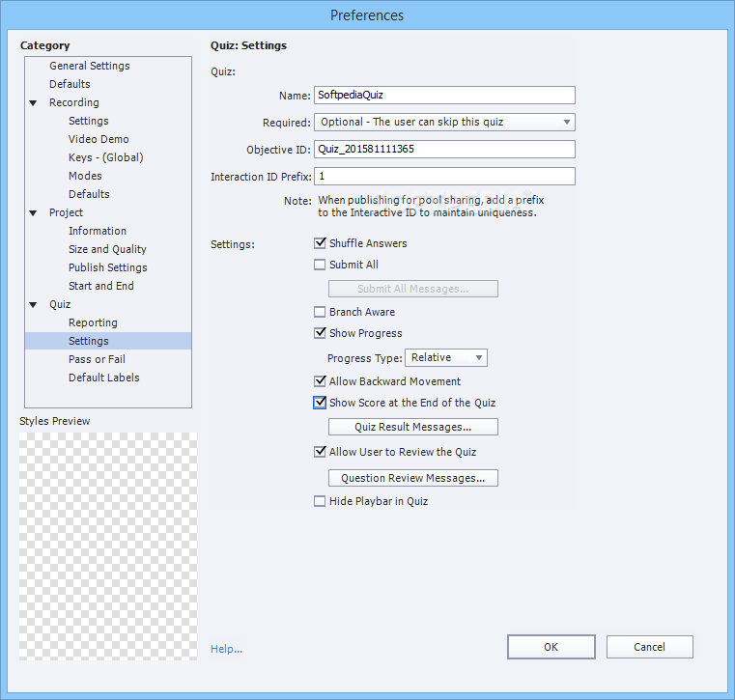Enable the Branch Aware checkbox
Image resolution: width=735 pixels, height=700 pixels.
pos(320,312)
